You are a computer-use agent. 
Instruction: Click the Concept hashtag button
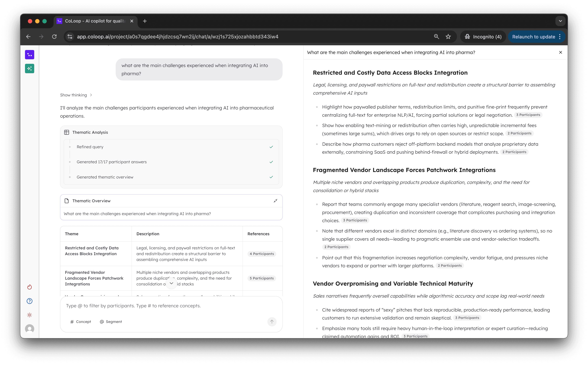point(81,322)
